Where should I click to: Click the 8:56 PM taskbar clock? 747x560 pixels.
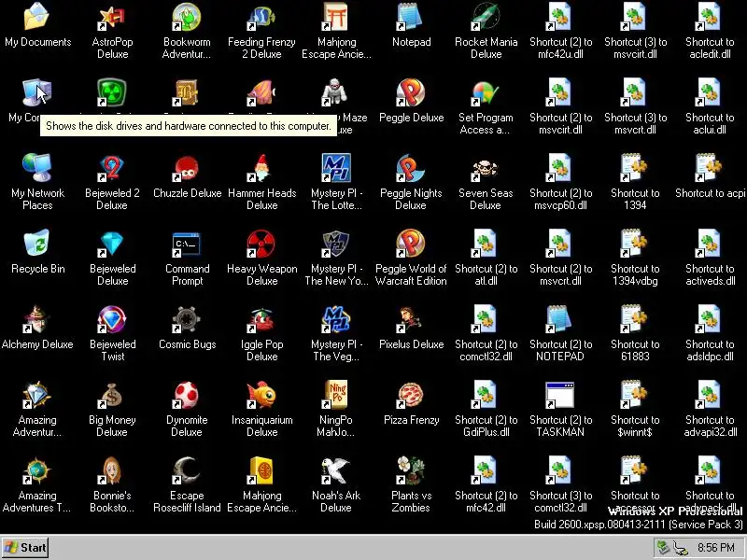(x=715, y=548)
